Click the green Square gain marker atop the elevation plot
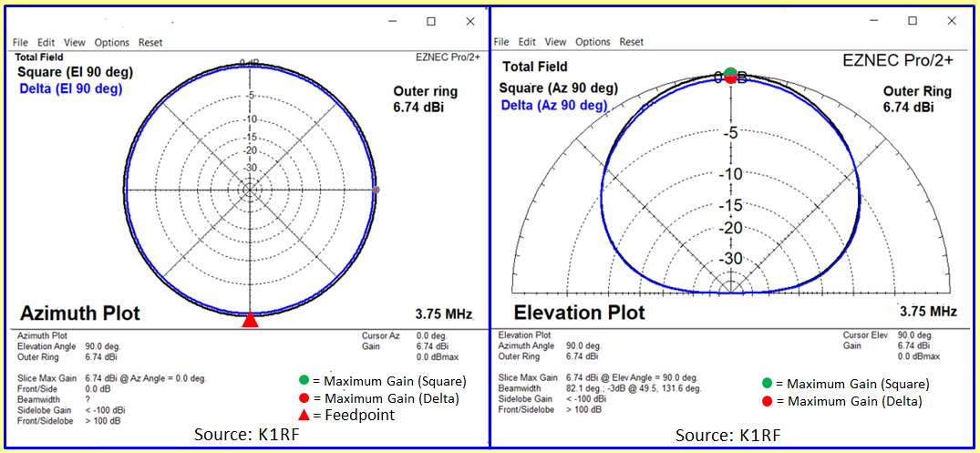 coord(730,72)
